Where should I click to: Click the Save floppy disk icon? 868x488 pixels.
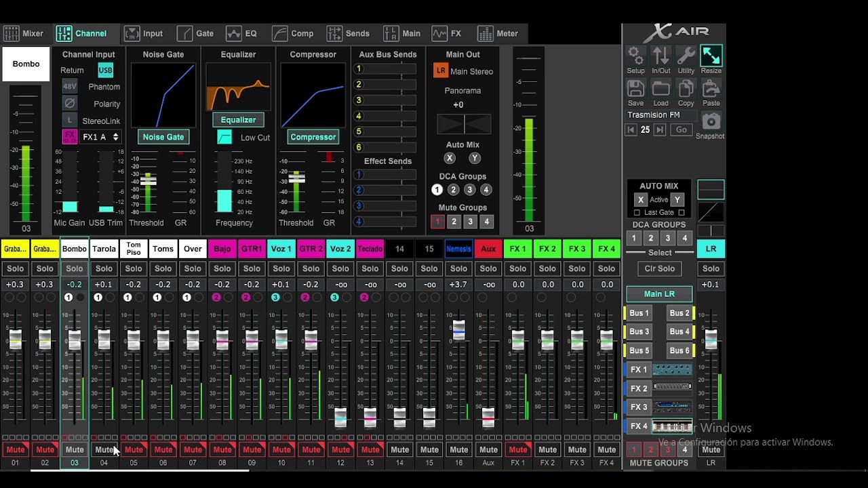click(x=635, y=89)
